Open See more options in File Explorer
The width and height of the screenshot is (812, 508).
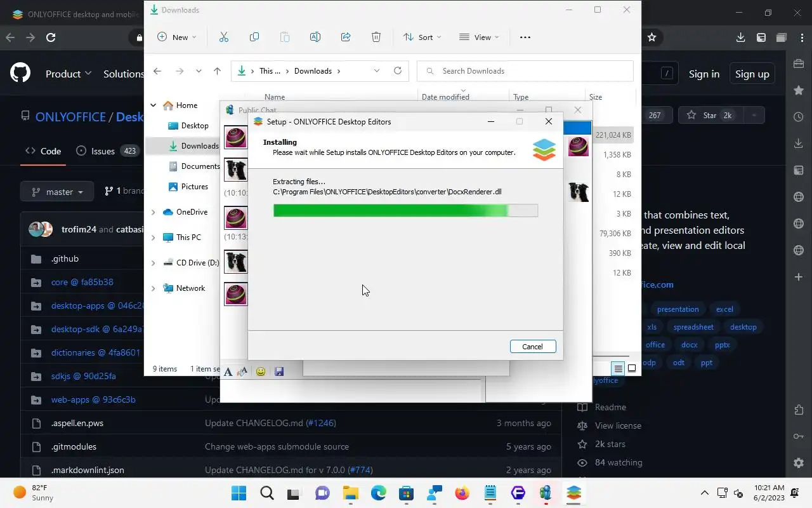(x=525, y=37)
